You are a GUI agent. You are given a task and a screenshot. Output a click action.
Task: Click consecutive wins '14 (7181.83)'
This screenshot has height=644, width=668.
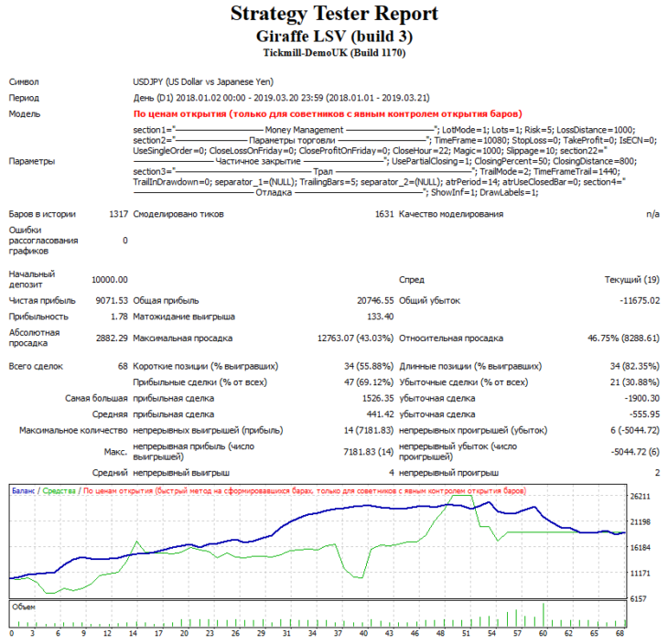(x=369, y=430)
